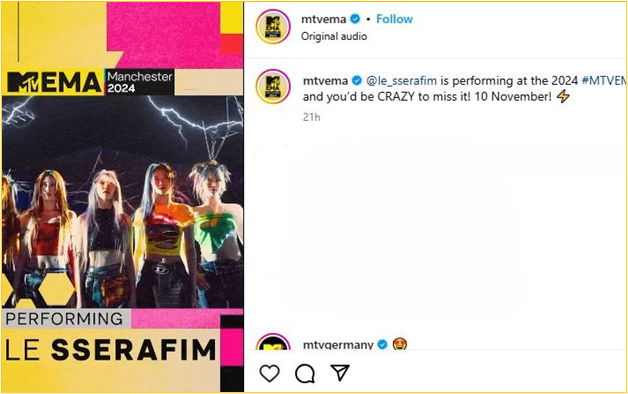Image resolution: width=628 pixels, height=394 pixels.
Task: Open the mtvema avatar beside the caption
Action: coord(273,86)
